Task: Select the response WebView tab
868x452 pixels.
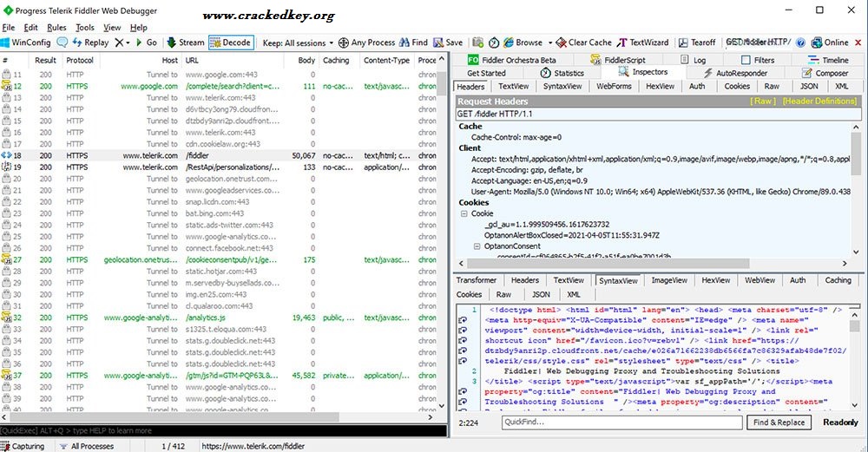Action: pyautogui.click(x=759, y=280)
